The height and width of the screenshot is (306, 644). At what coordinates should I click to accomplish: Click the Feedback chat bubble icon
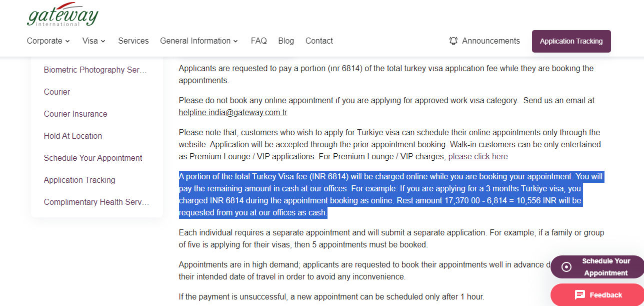pyautogui.click(x=580, y=295)
